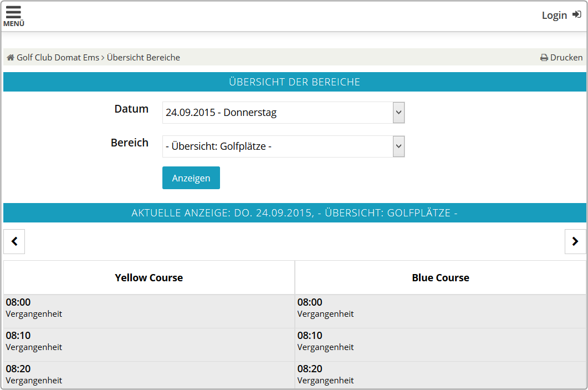Image resolution: width=588 pixels, height=390 pixels.
Task: Select the Yellow Course column header
Action: tap(149, 278)
